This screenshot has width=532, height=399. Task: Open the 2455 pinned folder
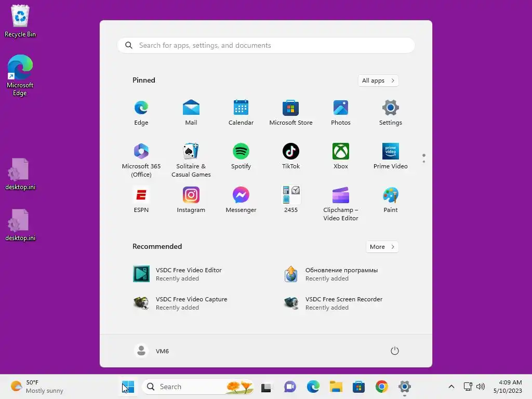291,200
